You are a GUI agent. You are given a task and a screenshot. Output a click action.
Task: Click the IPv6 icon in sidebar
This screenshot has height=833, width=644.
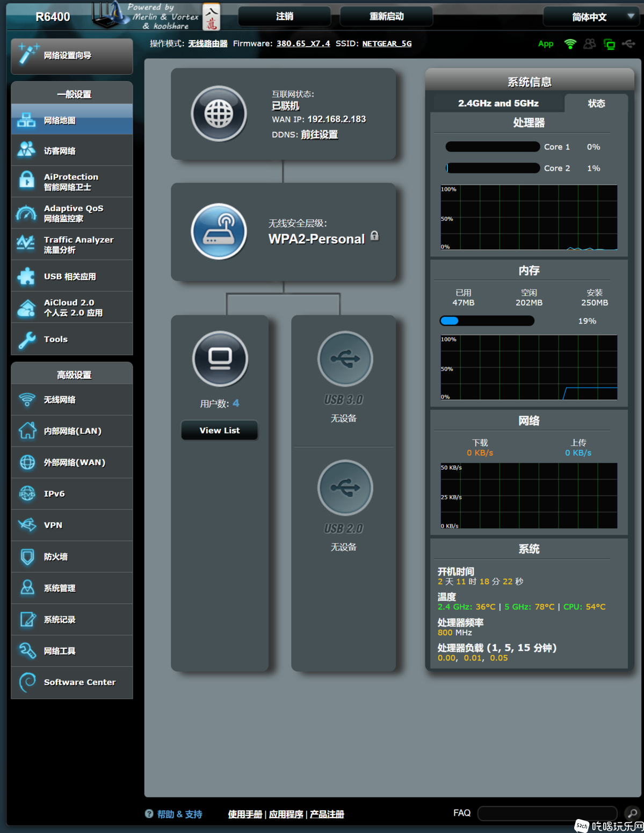click(27, 493)
